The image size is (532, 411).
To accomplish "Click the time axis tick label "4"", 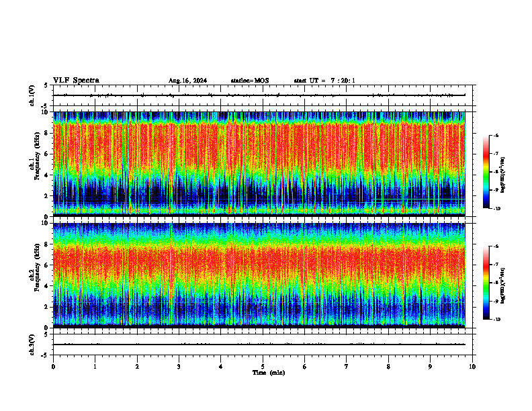I will pos(220,367).
